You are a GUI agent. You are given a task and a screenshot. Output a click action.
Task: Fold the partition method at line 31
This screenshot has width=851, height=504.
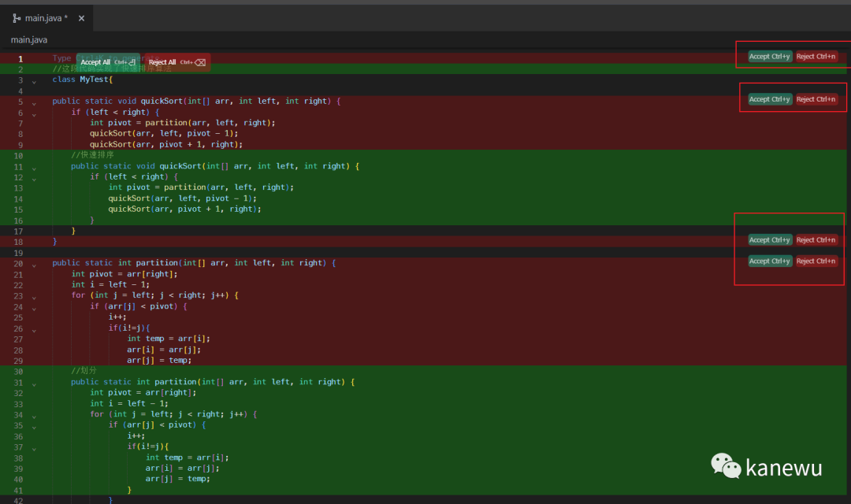click(34, 384)
